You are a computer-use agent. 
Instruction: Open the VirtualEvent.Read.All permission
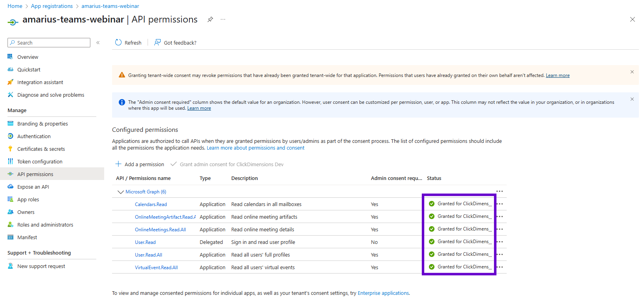[156, 268]
